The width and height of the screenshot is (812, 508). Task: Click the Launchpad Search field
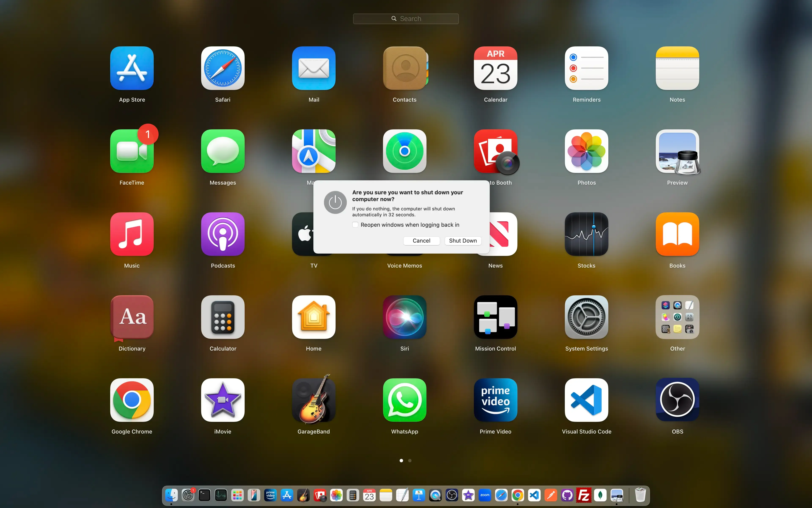406,19
